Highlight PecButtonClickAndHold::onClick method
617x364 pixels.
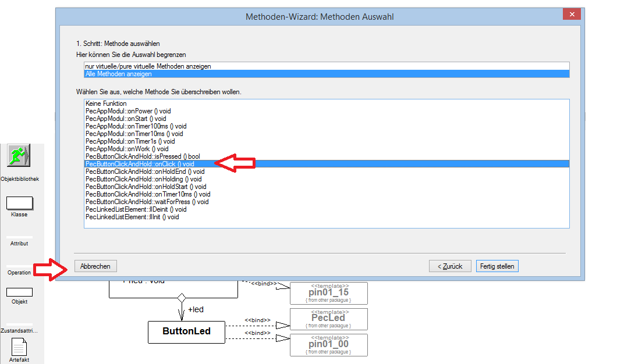140,164
